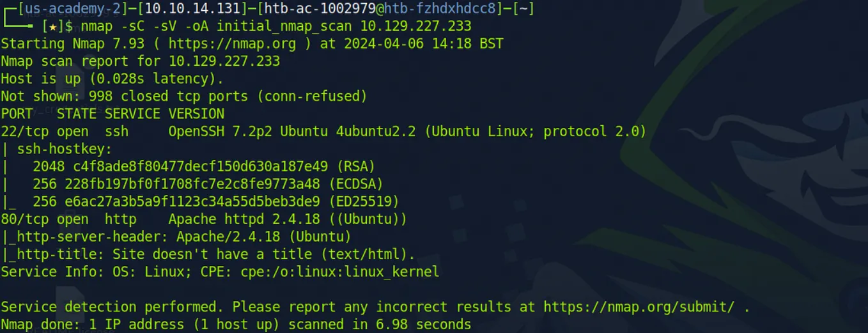Click the us-academy-2 label in the prompt
Viewport: 868px width, 333px height.
(67, 10)
